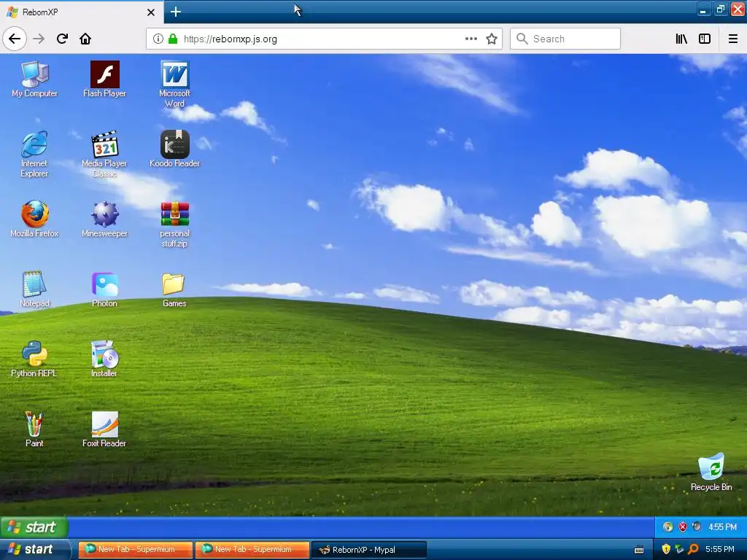Open Media Player Classic icon
The width and height of the screenshot is (747, 560).
point(104,154)
